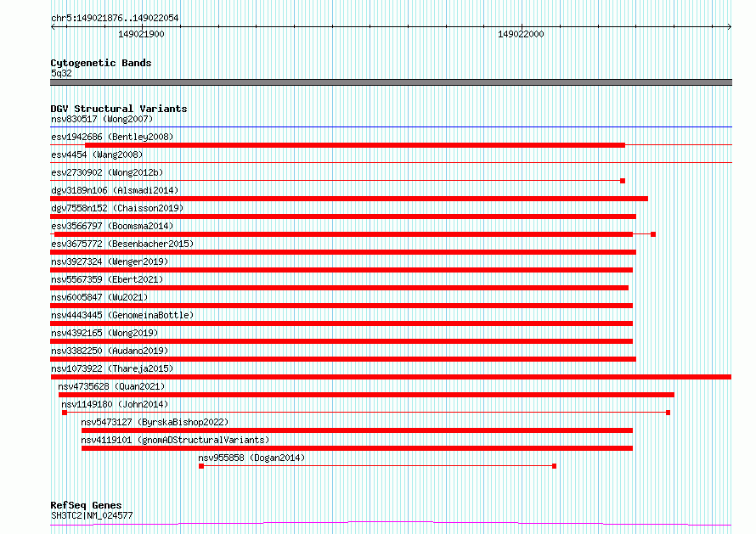
Task: Open variant dgv3189n106 (Alsmadi2014)
Action: click(115, 190)
